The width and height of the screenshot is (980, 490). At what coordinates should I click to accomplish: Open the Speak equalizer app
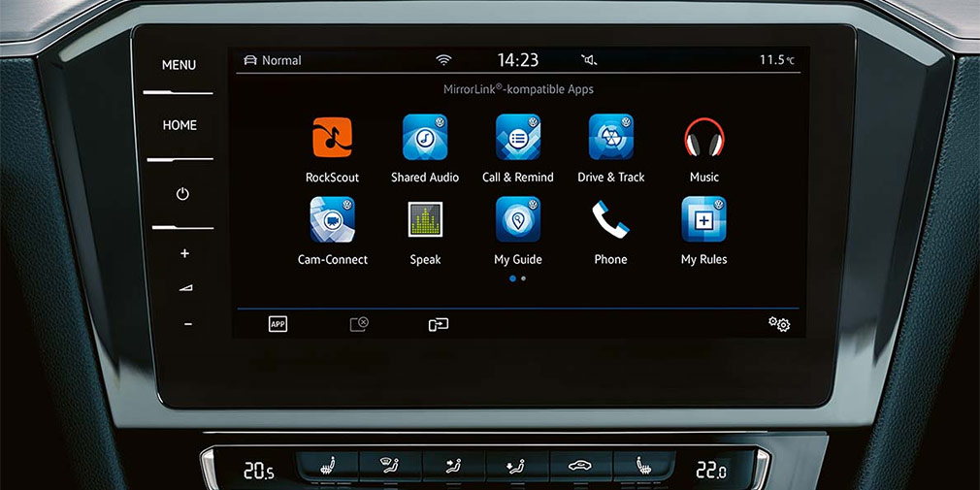point(426,219)
